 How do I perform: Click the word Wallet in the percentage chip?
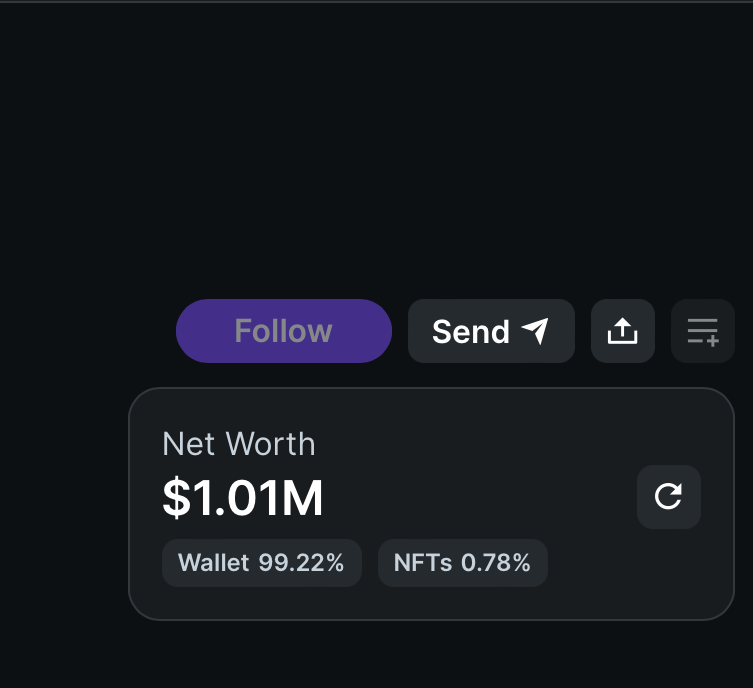(213, 563)
